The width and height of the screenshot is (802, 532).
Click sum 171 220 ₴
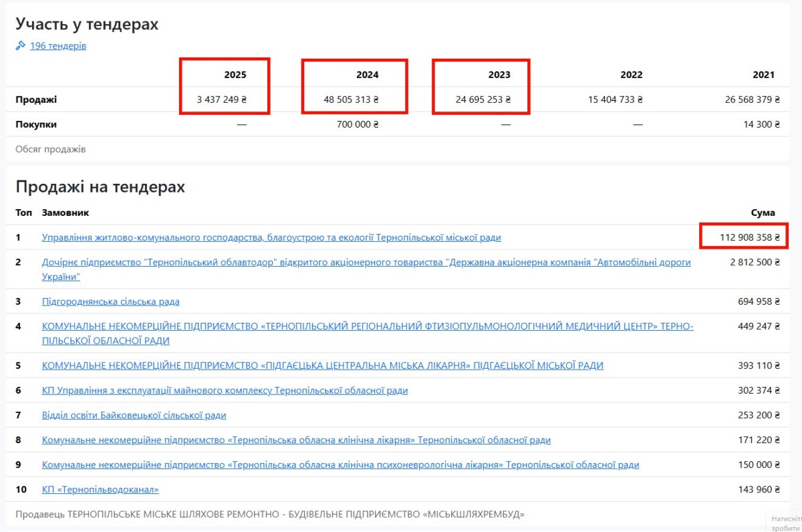tap(759, 440)
